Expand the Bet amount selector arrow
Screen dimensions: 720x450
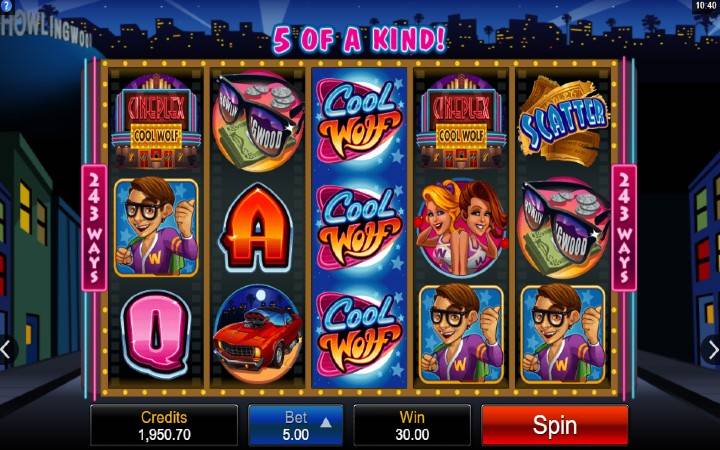tap(326, 422)
